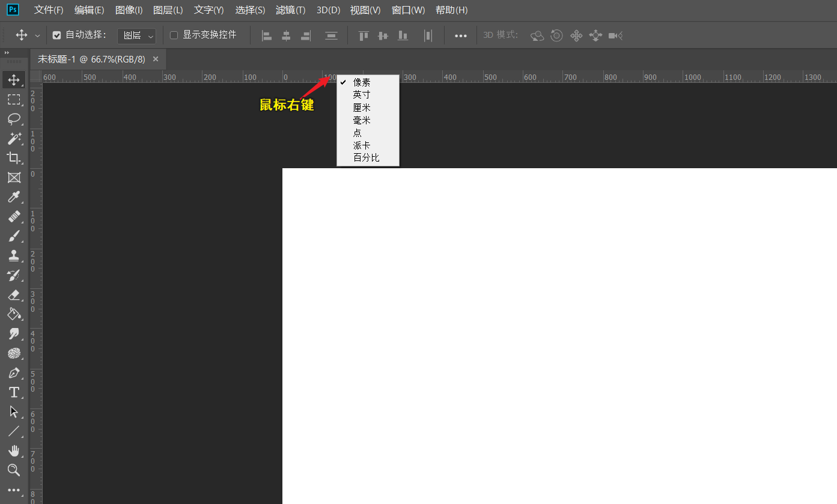Open the 图层 auto-select dropdown

tap(137, 36)
